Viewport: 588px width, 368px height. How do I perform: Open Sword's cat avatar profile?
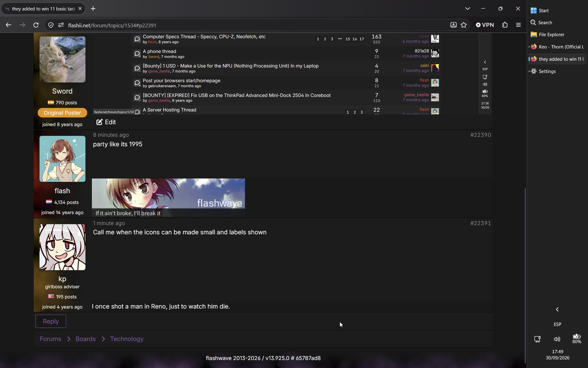point(62,59)
